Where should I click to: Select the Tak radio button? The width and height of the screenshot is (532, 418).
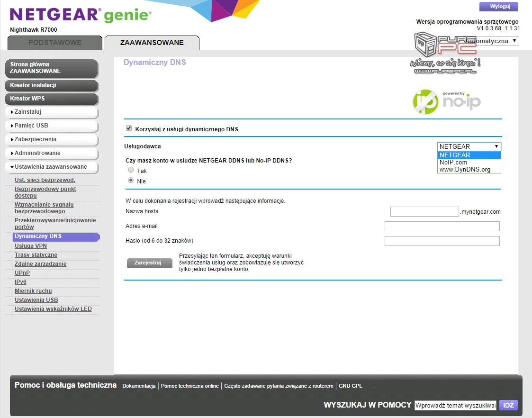point(131,170)
